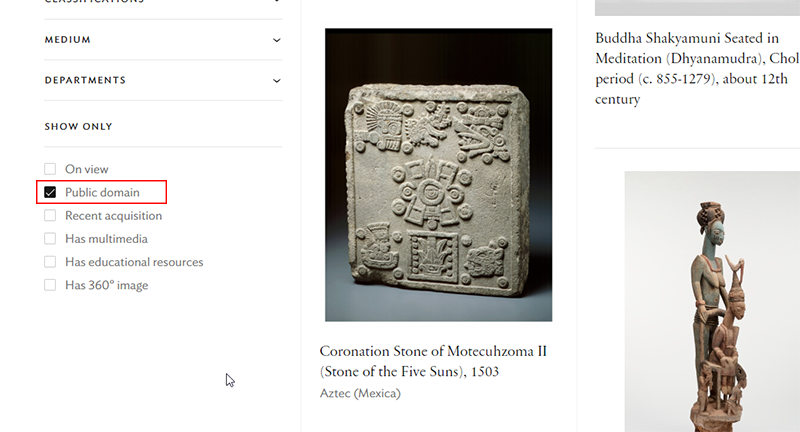
Task: Enable the On view checkbox
Action: [x=50, y=169]
